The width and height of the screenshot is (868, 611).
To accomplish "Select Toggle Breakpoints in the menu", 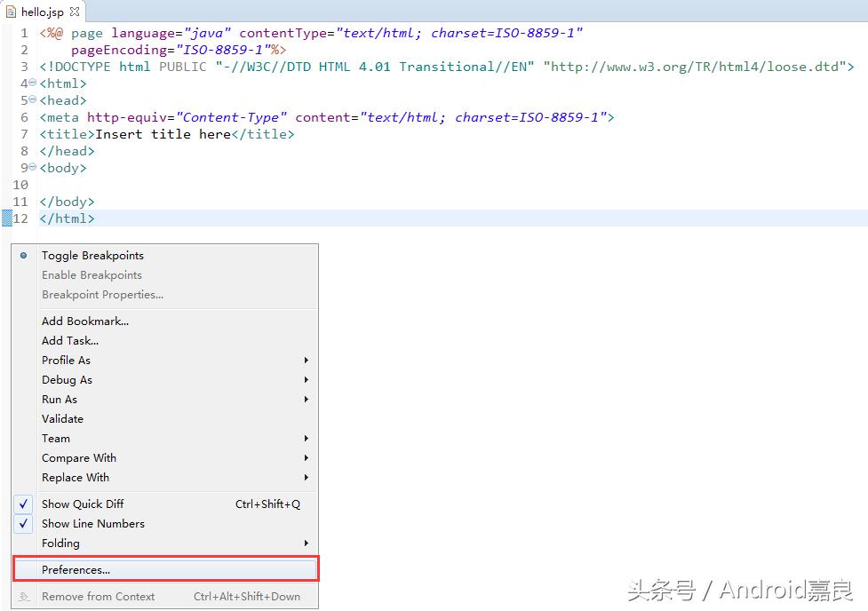I will coord(92,256).
